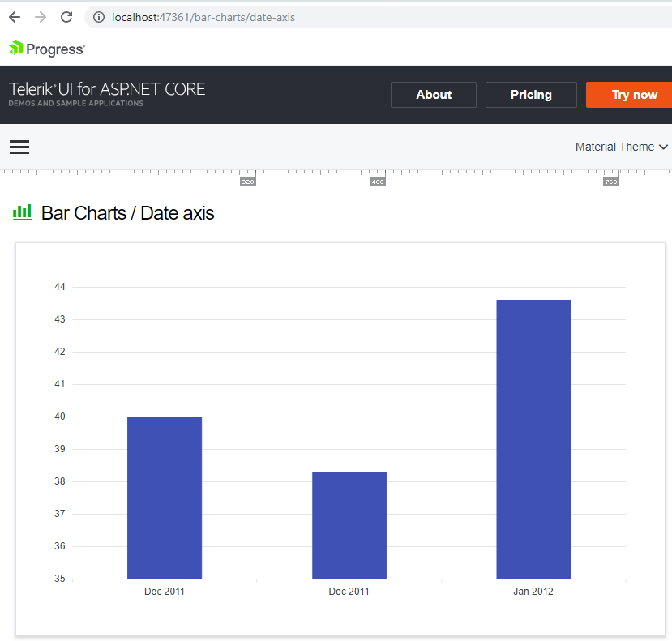This screenshot has width=672, height=641.
Task: Click the chevron next to Material Theme
Action: point(663,147)
